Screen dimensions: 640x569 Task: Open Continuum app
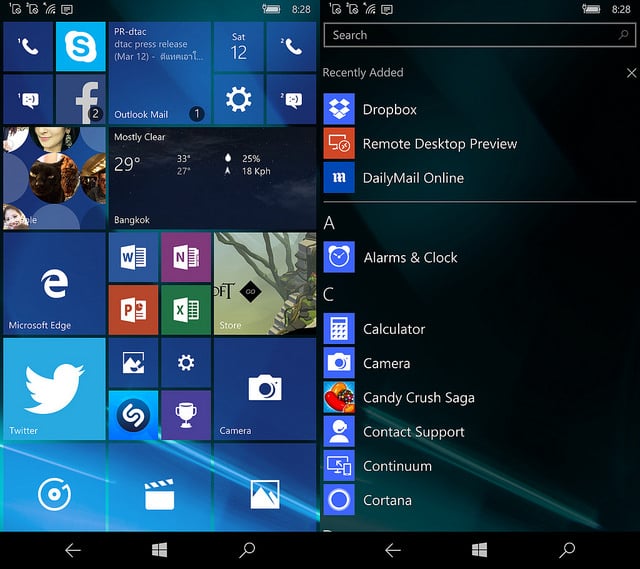(480, 466)
